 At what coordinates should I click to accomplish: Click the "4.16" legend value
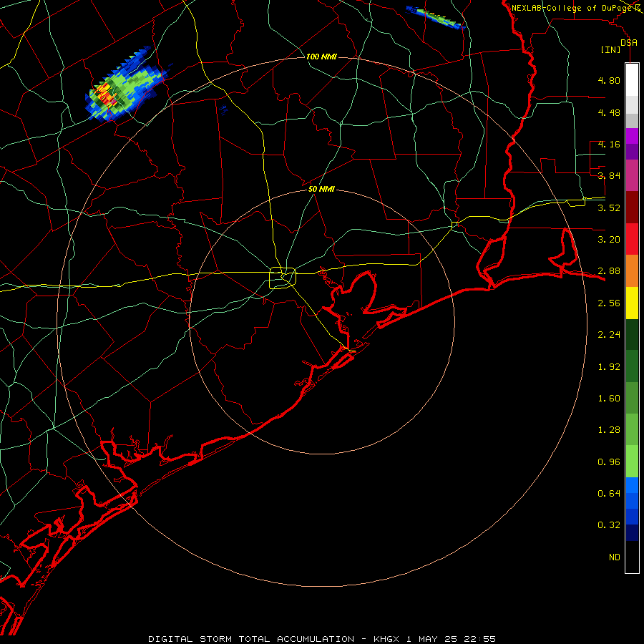pos(609,144)
